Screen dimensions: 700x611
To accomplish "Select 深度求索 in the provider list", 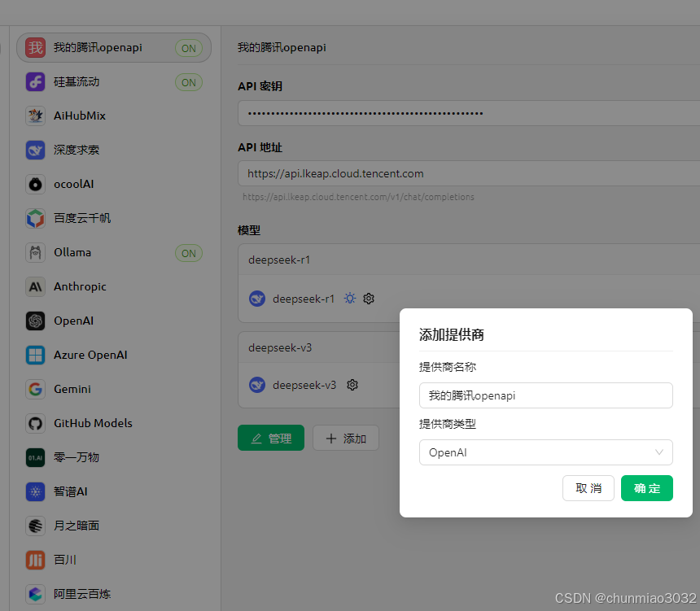I will coord(114,150).
